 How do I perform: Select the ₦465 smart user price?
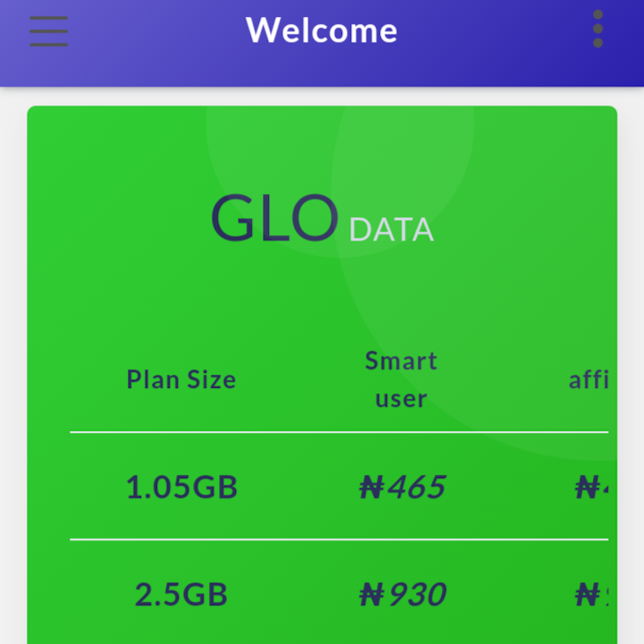point(402,487)
